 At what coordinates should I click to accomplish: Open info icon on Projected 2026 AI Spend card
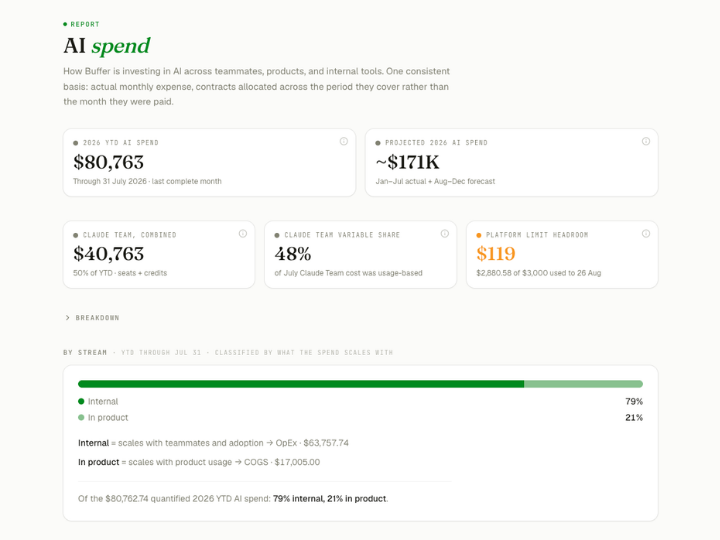pos(646,141)
